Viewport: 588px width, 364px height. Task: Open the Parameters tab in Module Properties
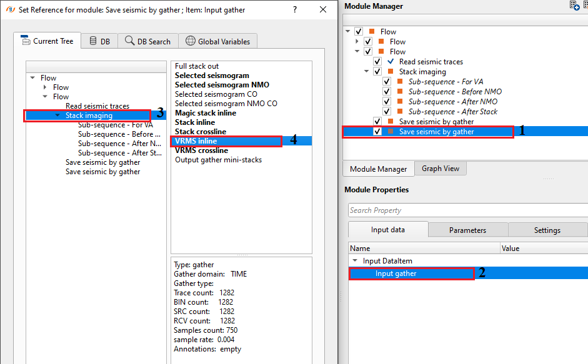[467, 230]
